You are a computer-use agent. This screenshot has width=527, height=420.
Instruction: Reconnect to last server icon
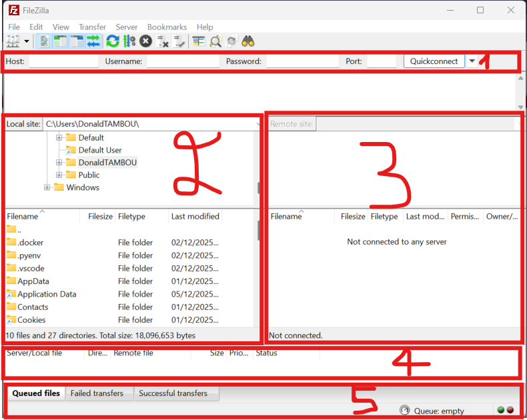[179, 41]
